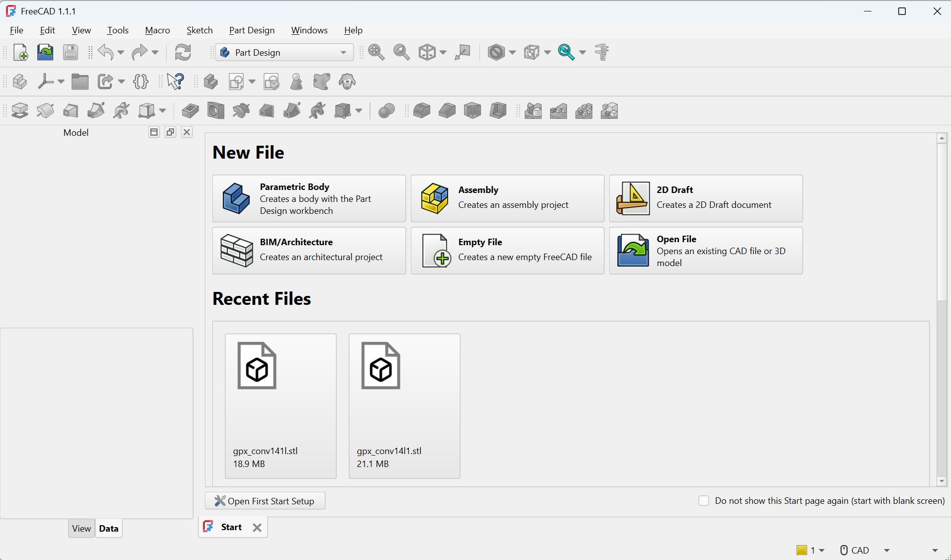Click the Create part icon

click(19, 82)
